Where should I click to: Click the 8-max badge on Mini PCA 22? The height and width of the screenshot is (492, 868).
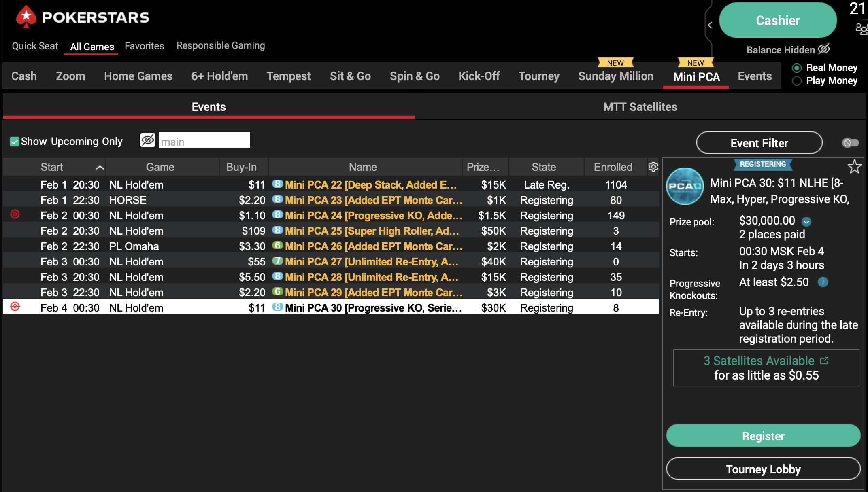(277, 184)
